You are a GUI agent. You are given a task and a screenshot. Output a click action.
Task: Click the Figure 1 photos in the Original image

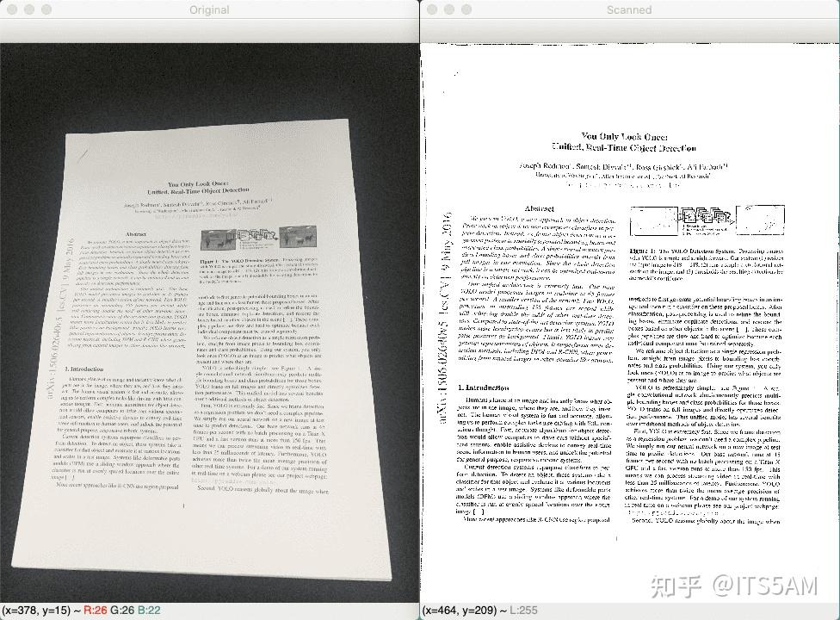click(259, 239)
